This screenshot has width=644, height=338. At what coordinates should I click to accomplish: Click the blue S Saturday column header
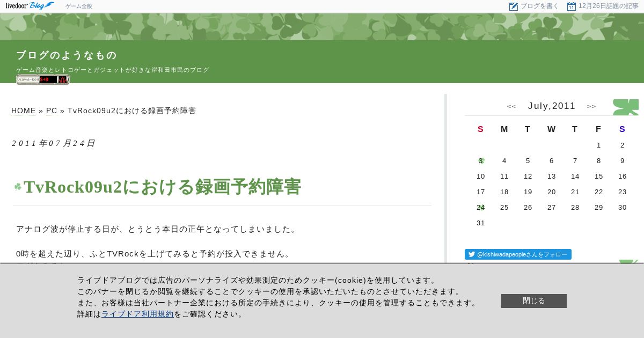[623, 129]
